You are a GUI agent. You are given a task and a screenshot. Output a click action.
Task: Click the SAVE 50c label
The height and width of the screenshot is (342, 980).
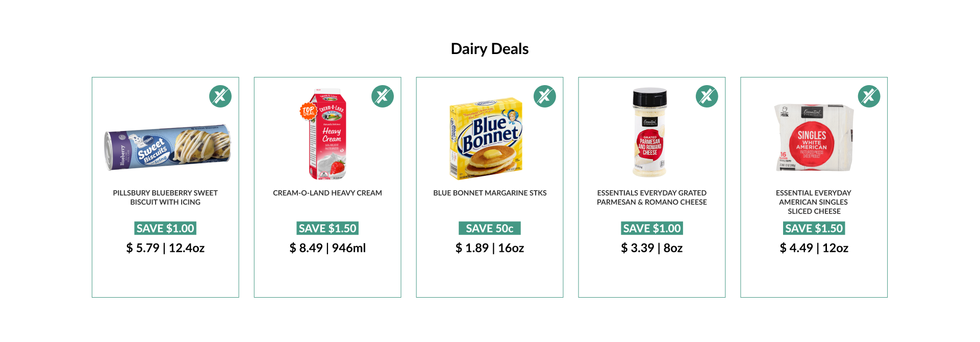click(x=490, y=228)
